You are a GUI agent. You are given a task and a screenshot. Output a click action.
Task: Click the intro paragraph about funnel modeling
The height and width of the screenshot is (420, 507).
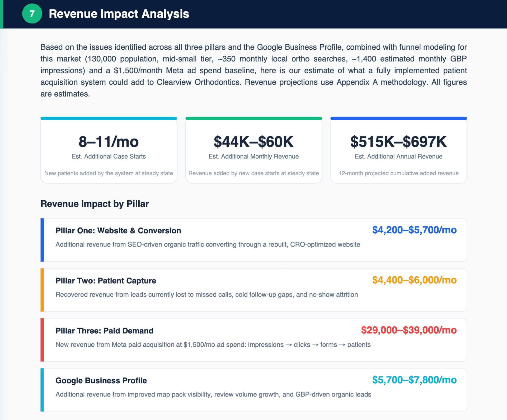pyautogui.click(x=253, y=70)
